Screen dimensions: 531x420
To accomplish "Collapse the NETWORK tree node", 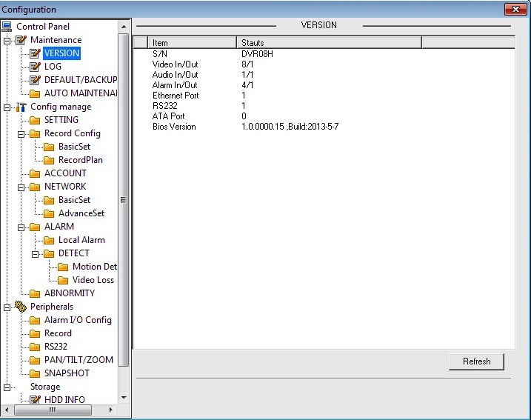I will 21,187.
